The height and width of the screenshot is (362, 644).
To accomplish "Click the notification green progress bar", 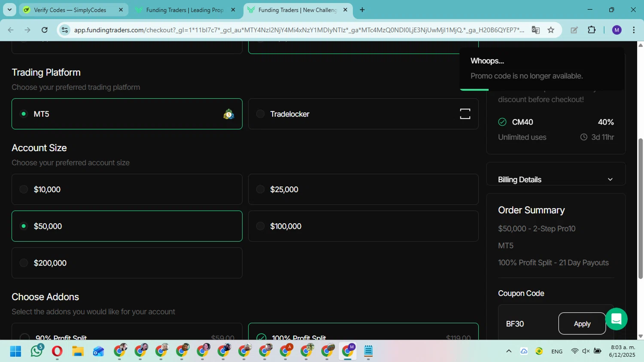I will tap(474, 89).
